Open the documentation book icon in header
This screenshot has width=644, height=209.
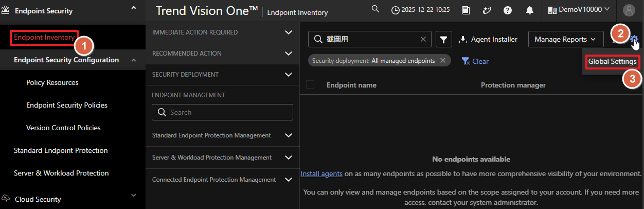coord(466,10)
